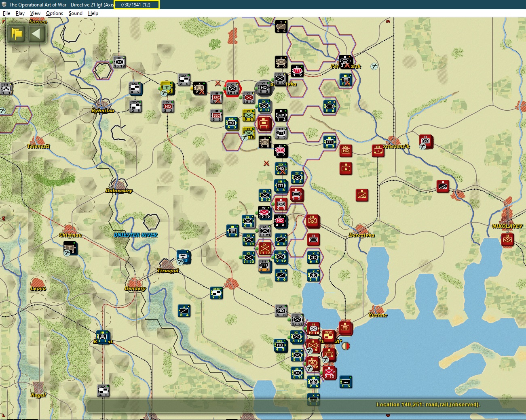Select the blue XXXX 7-5 unit

click(x=216, y=293)
